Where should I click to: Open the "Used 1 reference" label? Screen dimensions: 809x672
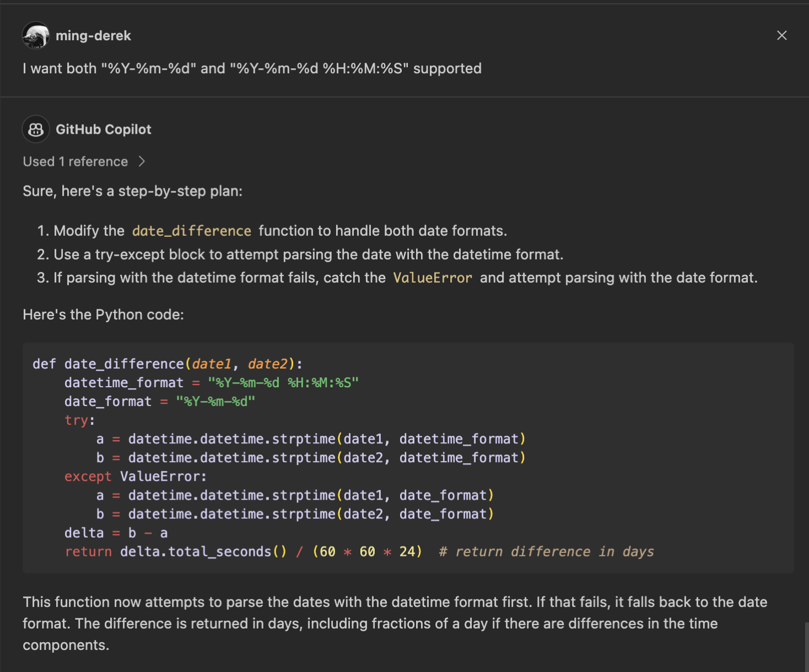(75, 161)
